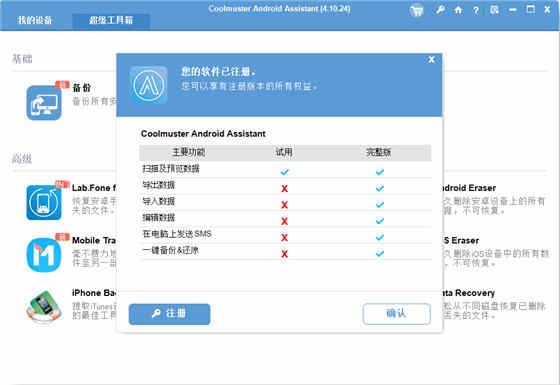The height and width of the screenshot is (385, 560).
Task: Click the 主要功能 column header
Action: pos(189,152)
